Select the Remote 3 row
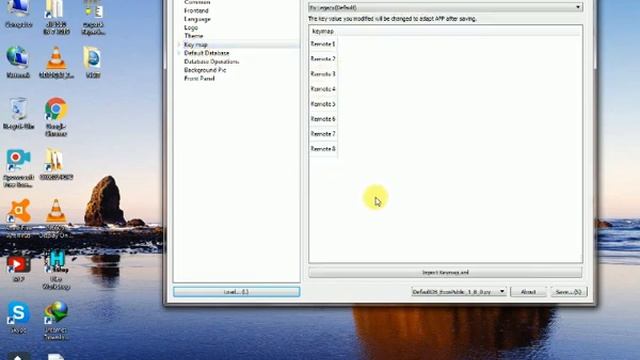The image size is (640, 360). (x=323, y=74)
